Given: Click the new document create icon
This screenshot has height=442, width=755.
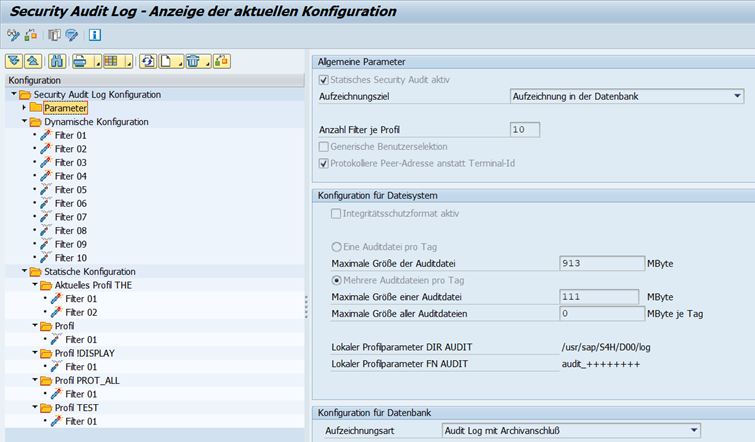Looking at the screenshot, I should [166, 62].
